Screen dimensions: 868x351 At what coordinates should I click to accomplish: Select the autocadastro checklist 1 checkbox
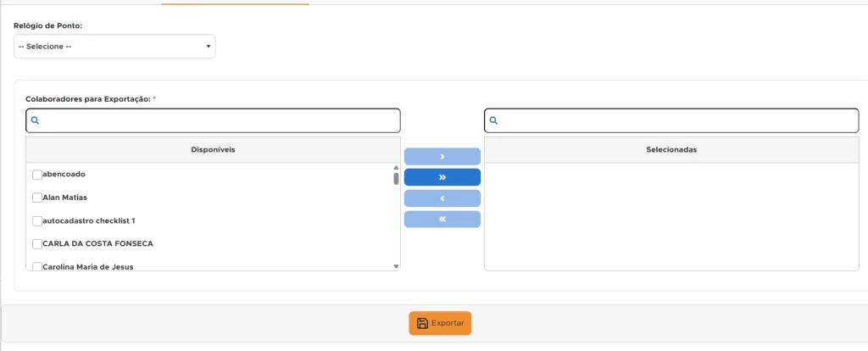(37, 221)
